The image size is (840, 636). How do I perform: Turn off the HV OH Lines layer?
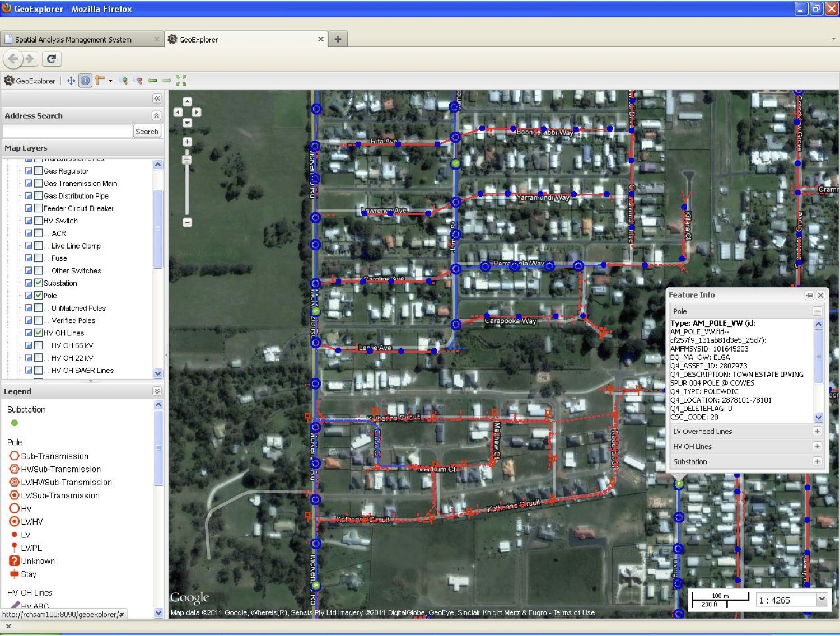39,333
